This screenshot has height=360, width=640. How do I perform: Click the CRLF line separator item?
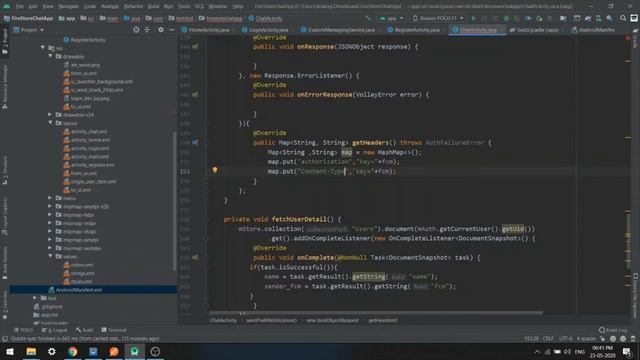548,339
